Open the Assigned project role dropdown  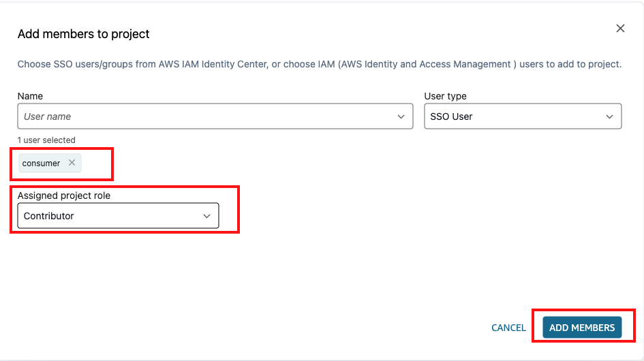(x=118, y=216)
